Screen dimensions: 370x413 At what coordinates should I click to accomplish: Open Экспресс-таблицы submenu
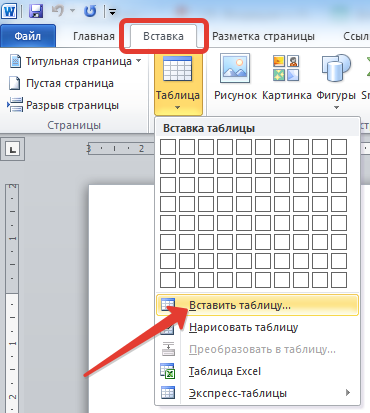tap(257, 393)
